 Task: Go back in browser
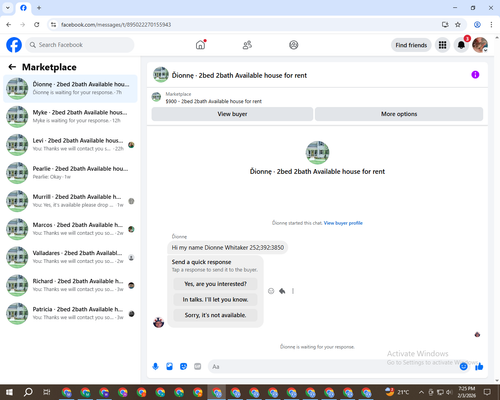pos(9,25)
